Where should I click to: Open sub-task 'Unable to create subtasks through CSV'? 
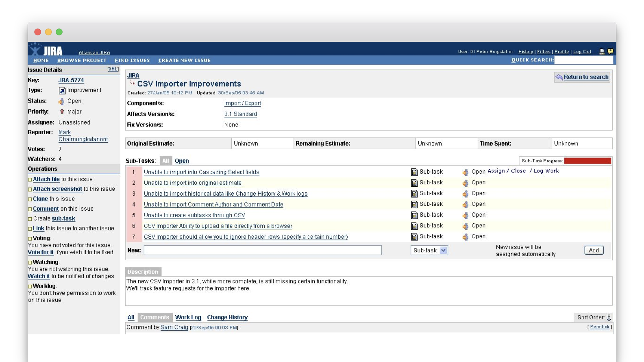tap(194, 215)
